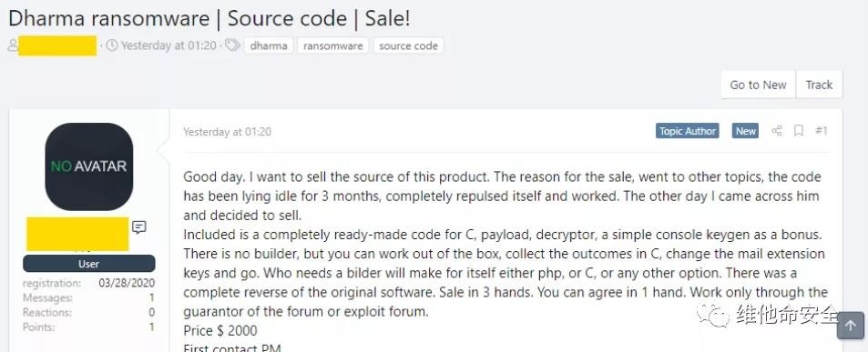The image size is (868, 352).
Task: Click the user icon beside thread author
Action: click(13, 45)
